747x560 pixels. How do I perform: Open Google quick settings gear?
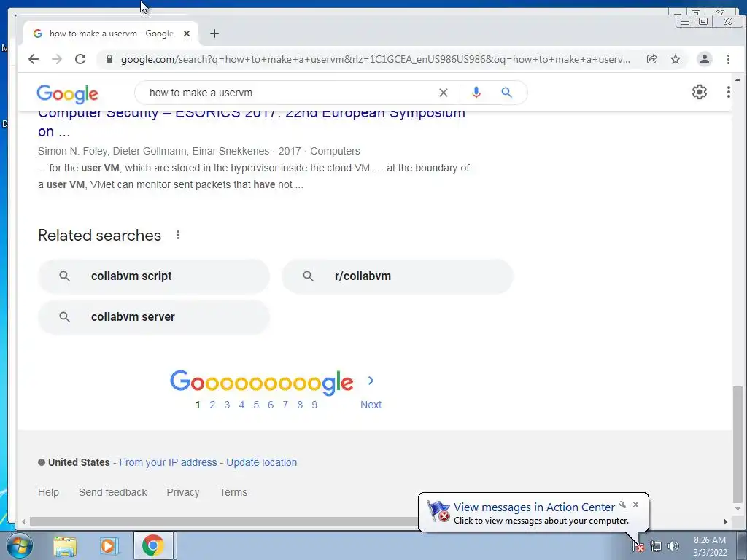pyautogui.click(x=699, y=92)
